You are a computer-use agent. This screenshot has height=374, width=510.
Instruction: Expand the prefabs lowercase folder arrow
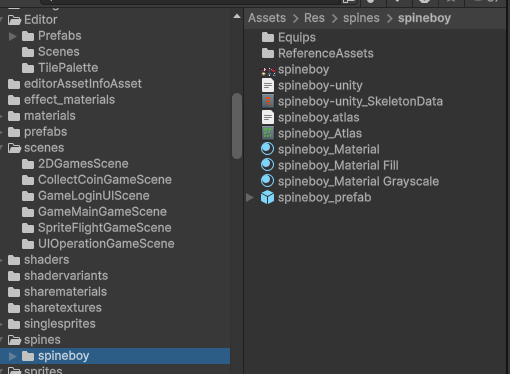[x=1, y=132]
